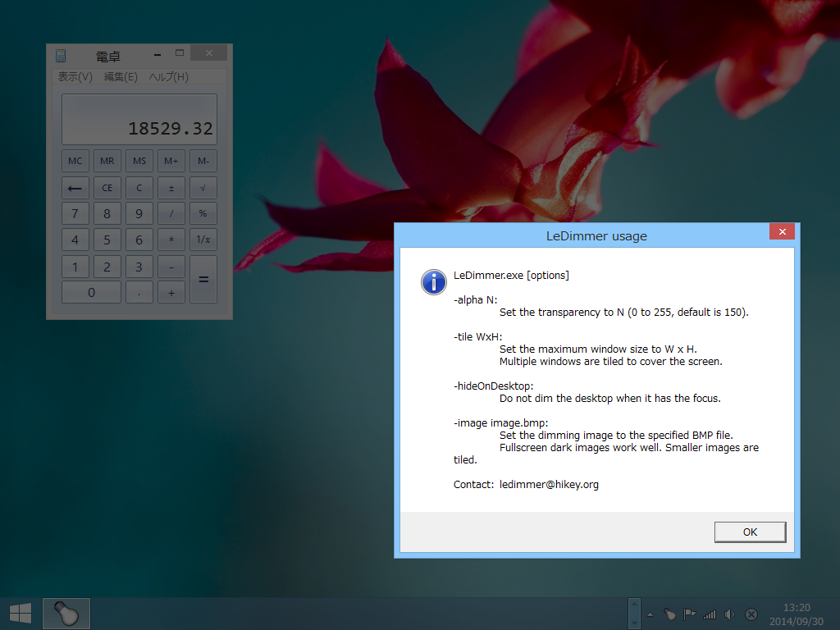840x630 pixels.
Task: Open the volume speaker icon in the tray
Action: [729, 613]
